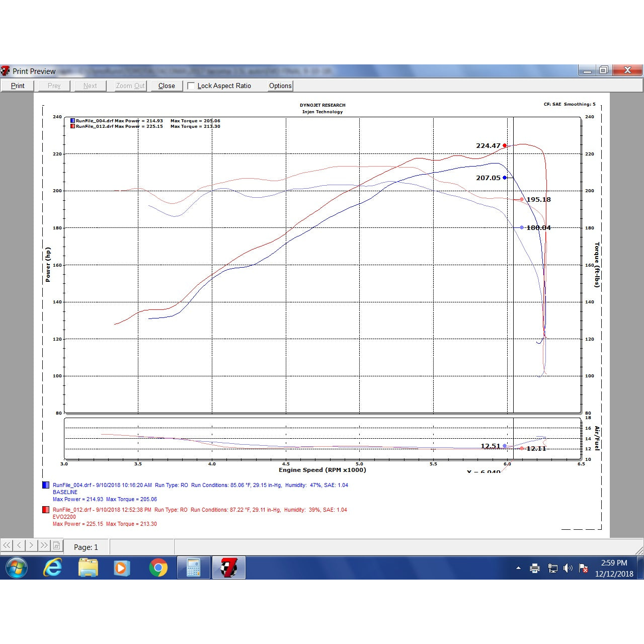Open the Options menu
The image size is (644, 644).
(x=280, y=86)
